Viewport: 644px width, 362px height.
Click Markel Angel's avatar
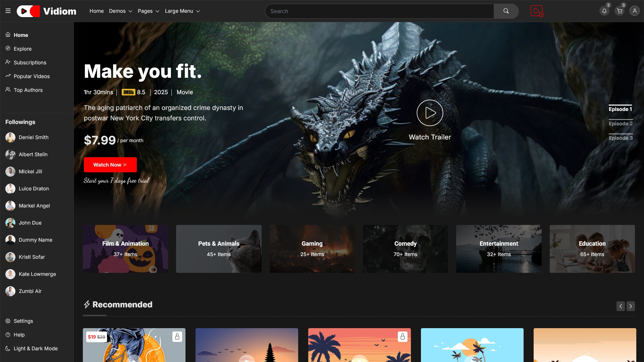point(10,206)
